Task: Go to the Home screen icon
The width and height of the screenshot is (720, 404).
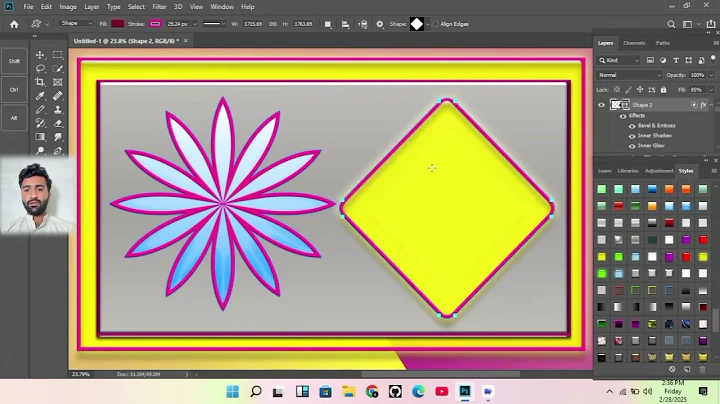Action: click(14, 24)
